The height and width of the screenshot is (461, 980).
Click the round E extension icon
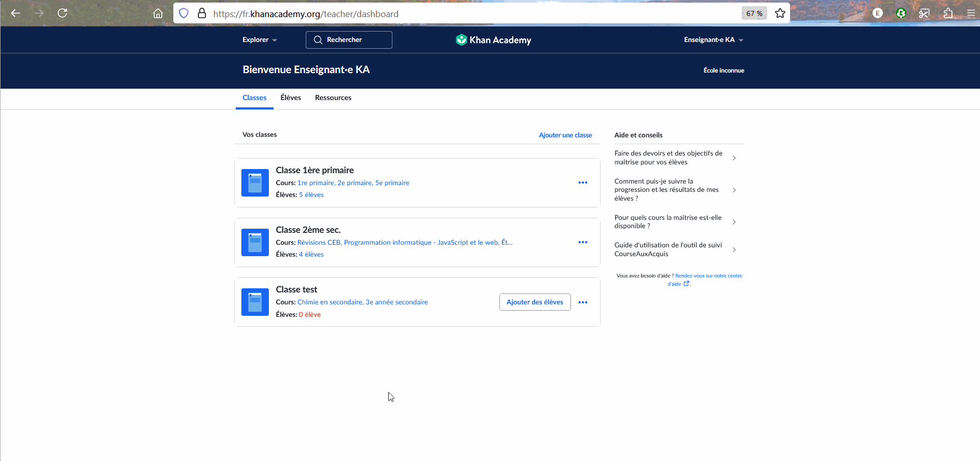tap(877, 13)
